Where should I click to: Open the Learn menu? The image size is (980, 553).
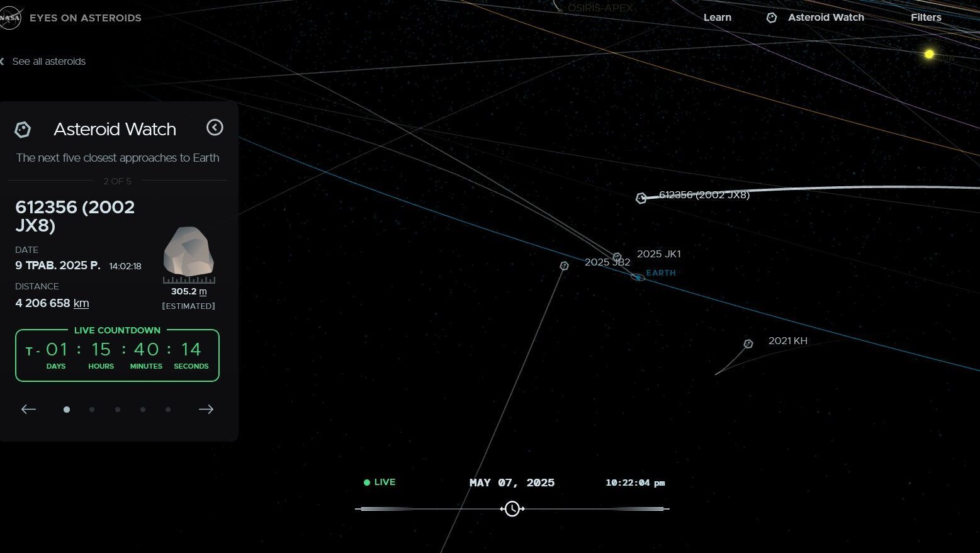(x=718, y=18)
